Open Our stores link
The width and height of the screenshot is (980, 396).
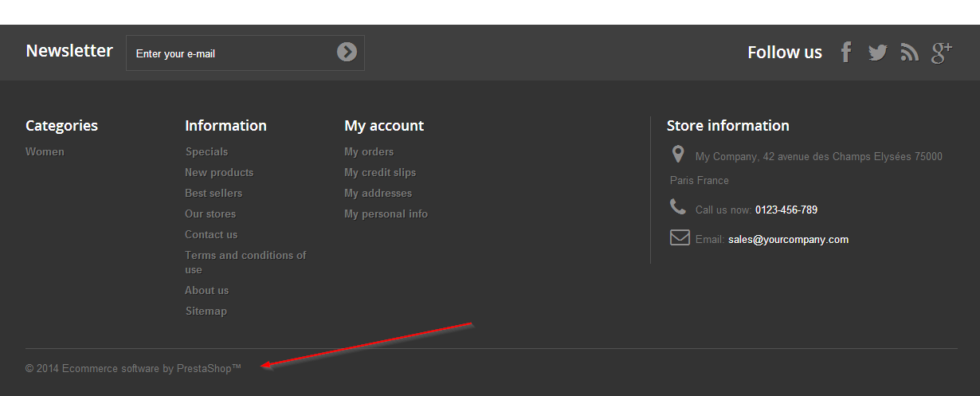(210, 214)
